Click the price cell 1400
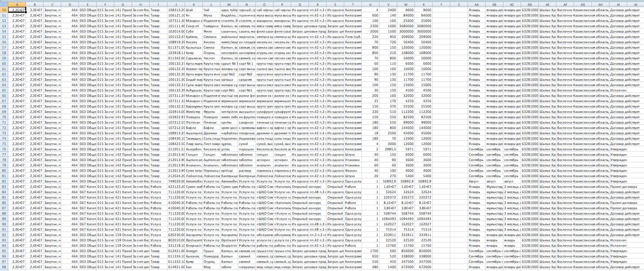The height and width of the screenshot is (271, 644). point(388,267)
